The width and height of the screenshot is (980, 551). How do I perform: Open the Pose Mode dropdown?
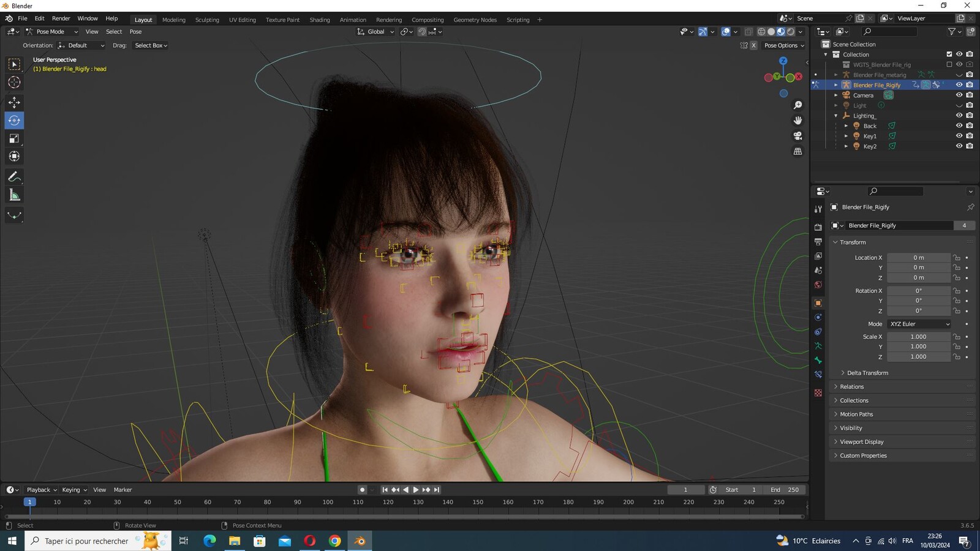[x=52, y=32]
